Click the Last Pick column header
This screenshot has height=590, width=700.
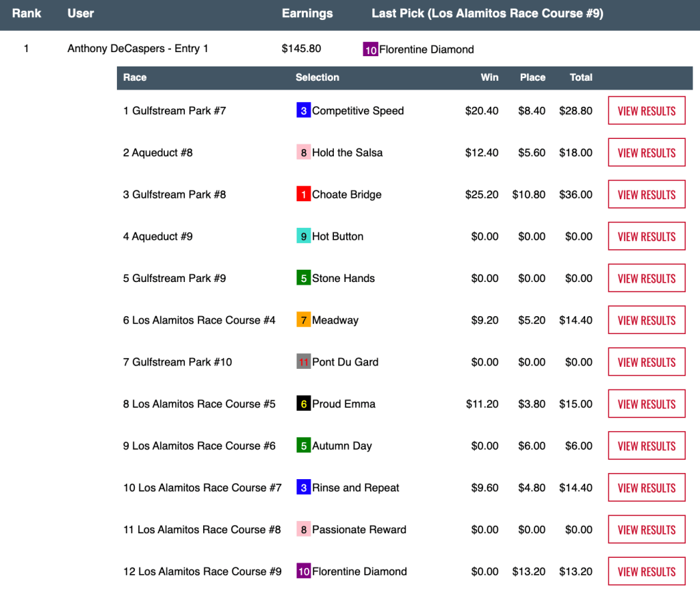click(x=487, y=14)
